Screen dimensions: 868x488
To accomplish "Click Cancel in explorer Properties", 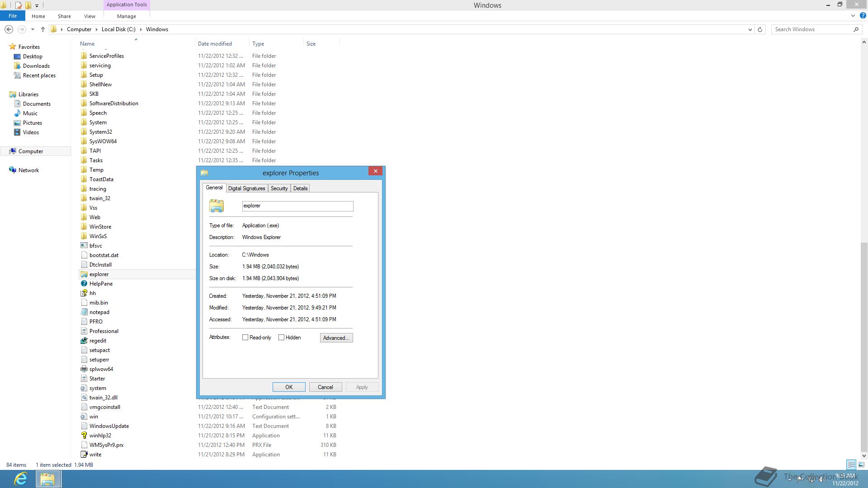I will coord(325,387).
